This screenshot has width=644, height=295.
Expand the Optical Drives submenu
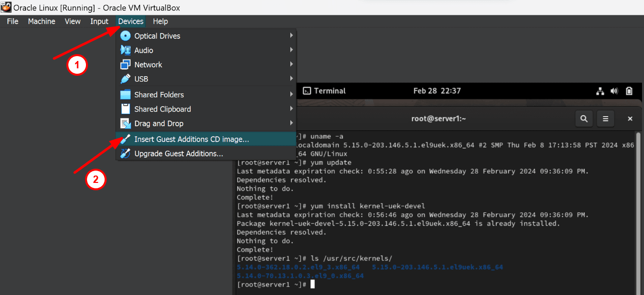291,35
